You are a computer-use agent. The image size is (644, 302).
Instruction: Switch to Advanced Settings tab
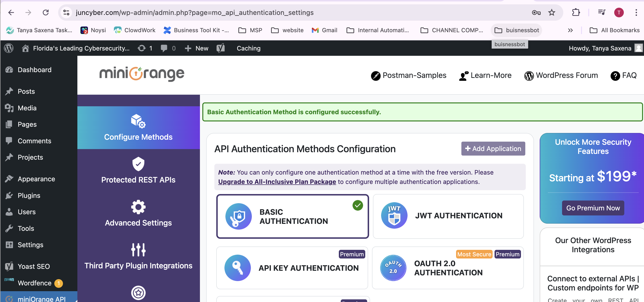[138, 214]
